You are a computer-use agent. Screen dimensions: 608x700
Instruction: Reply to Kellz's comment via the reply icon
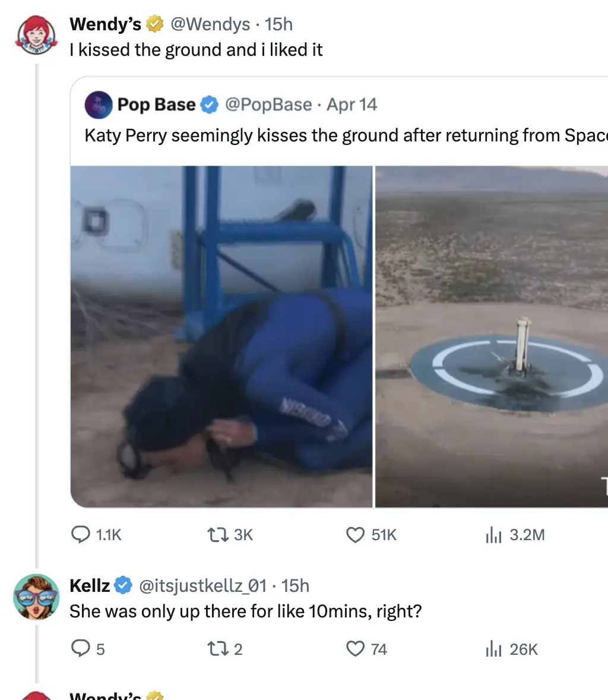coord(80,649)
